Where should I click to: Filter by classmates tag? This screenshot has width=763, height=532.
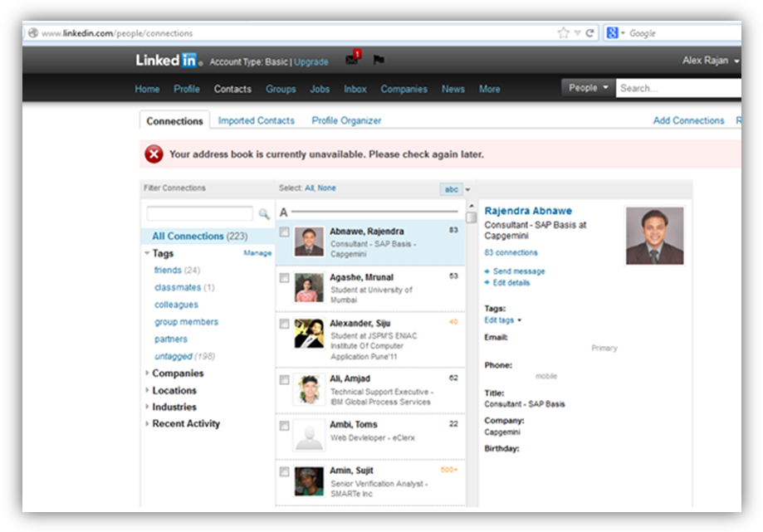[x=178, y=287]
